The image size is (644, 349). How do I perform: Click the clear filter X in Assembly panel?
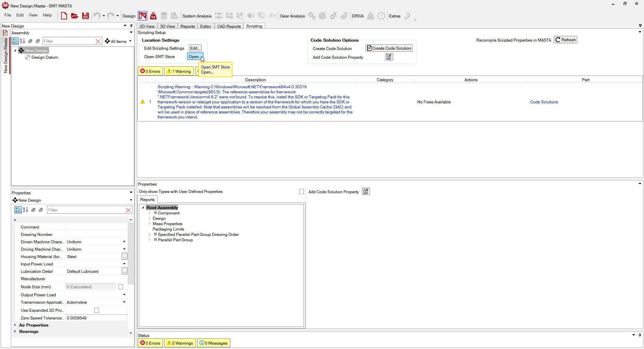click(98, 41)
